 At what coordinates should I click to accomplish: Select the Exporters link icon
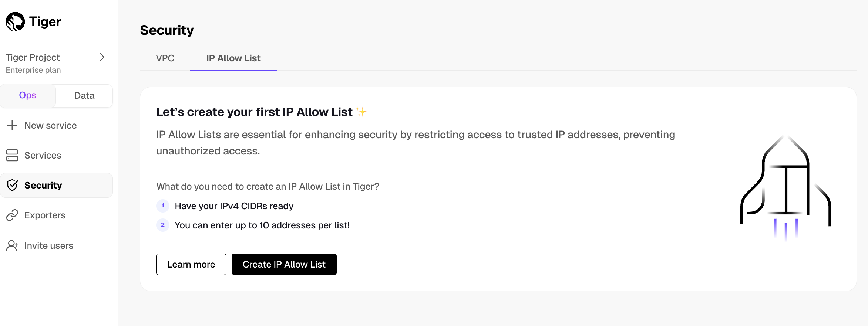[12, 215]
